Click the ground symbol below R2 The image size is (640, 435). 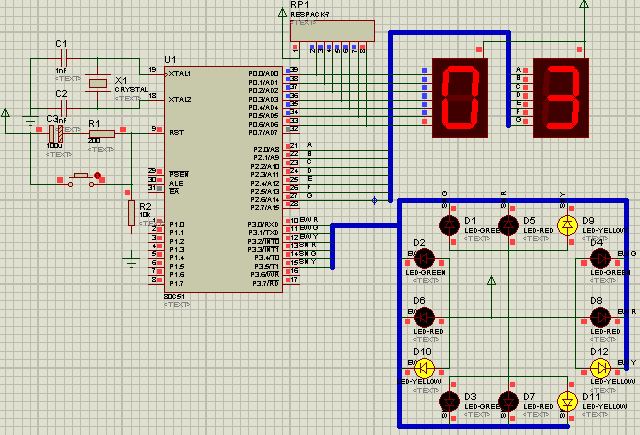coord(131,261)
